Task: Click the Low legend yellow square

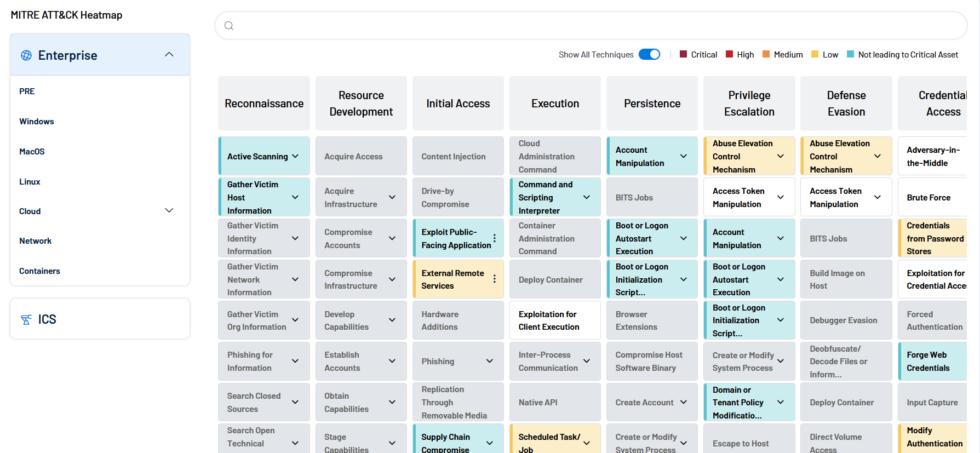Action: (815, 54)
